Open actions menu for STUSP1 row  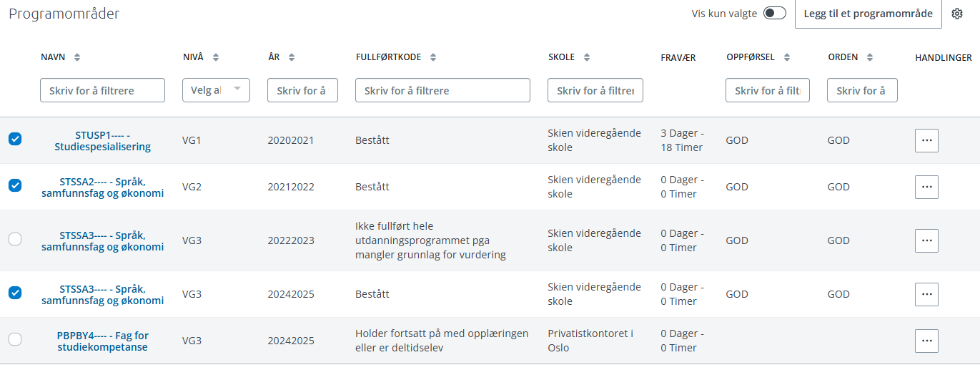coord(926,140)
